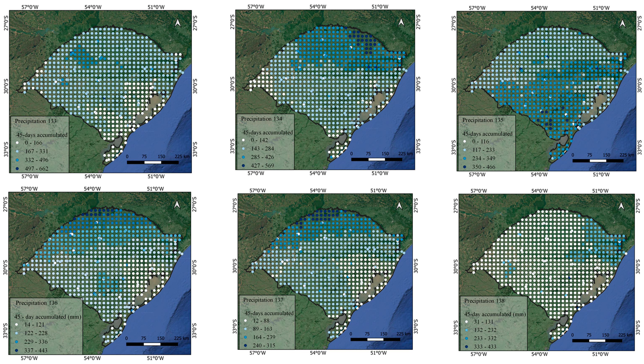Click the scale bar in Precipitation 134 map
The width and height of the screenshot is (644, 364).
[376, 159]
